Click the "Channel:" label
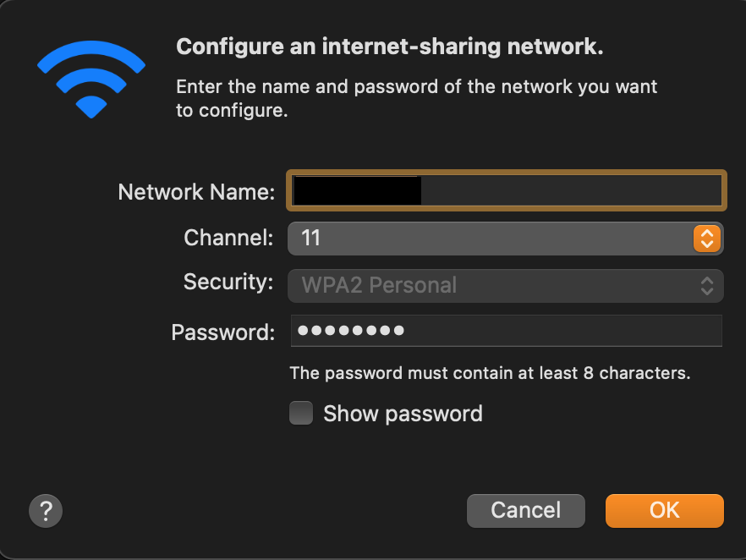Viewport: 746px width, 560px height. click(228, 239)
